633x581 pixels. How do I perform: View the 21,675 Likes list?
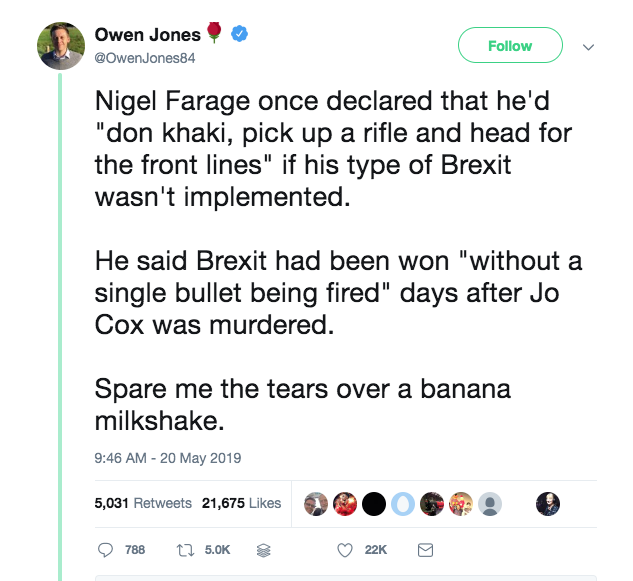241,503
